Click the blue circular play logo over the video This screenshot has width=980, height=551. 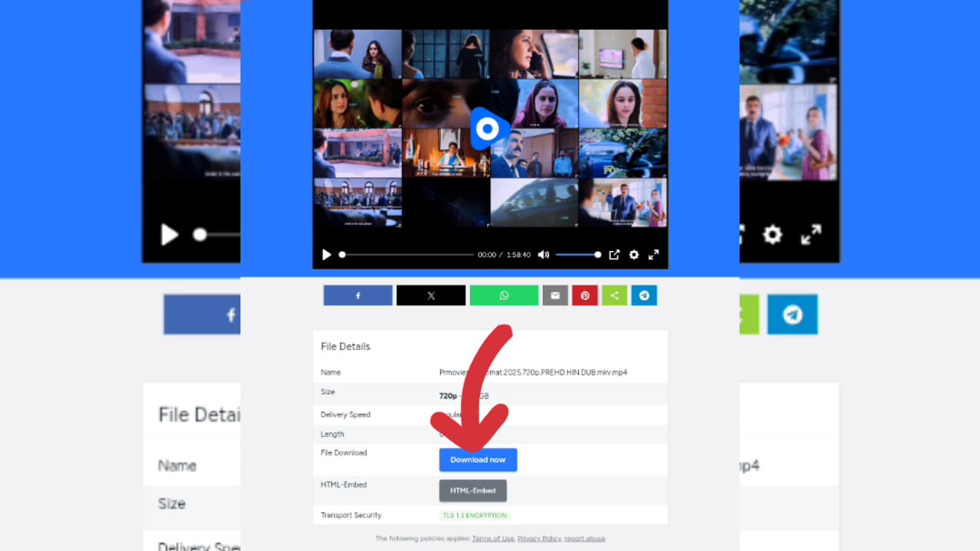pyautogui.click(x=487, y=129)
